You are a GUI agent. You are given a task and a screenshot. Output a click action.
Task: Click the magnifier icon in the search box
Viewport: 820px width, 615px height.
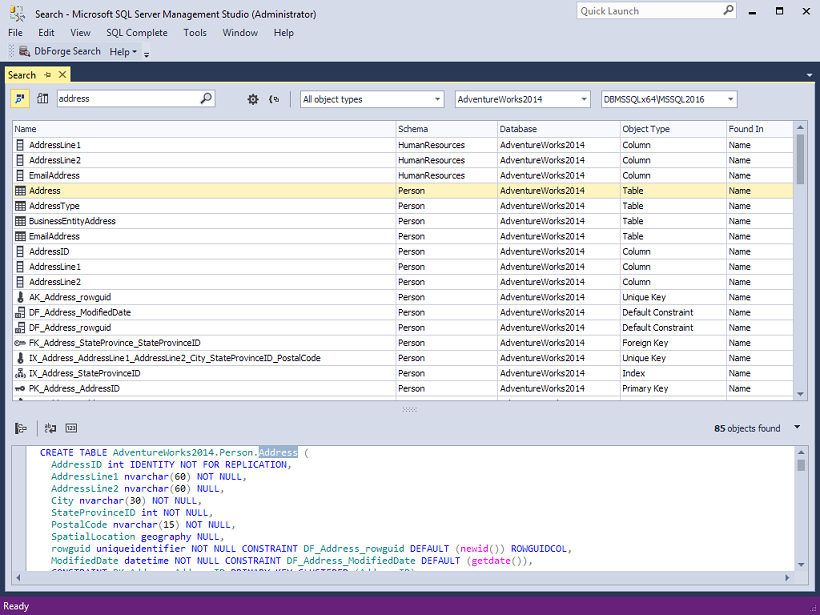click(x=206, y=99)
